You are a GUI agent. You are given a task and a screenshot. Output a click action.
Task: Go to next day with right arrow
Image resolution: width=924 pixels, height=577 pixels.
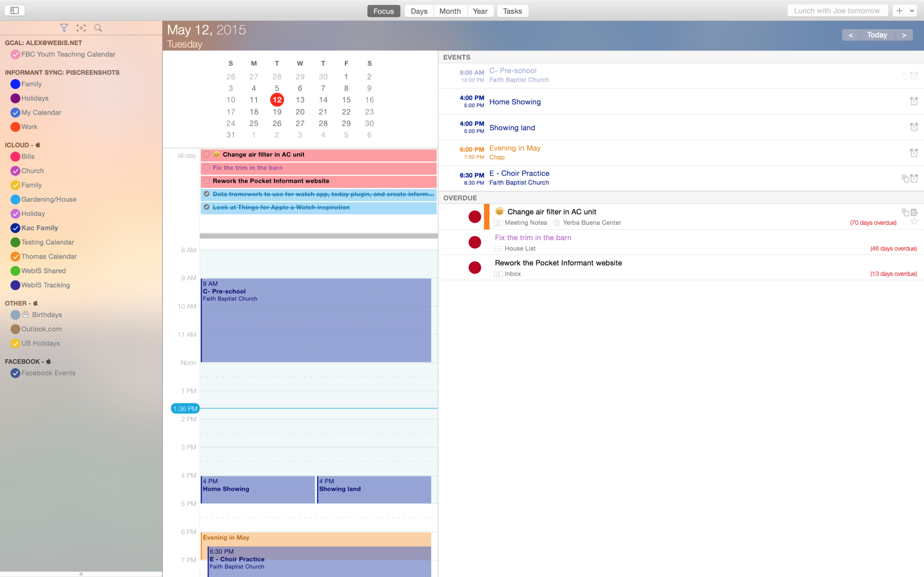click(904, 35)
